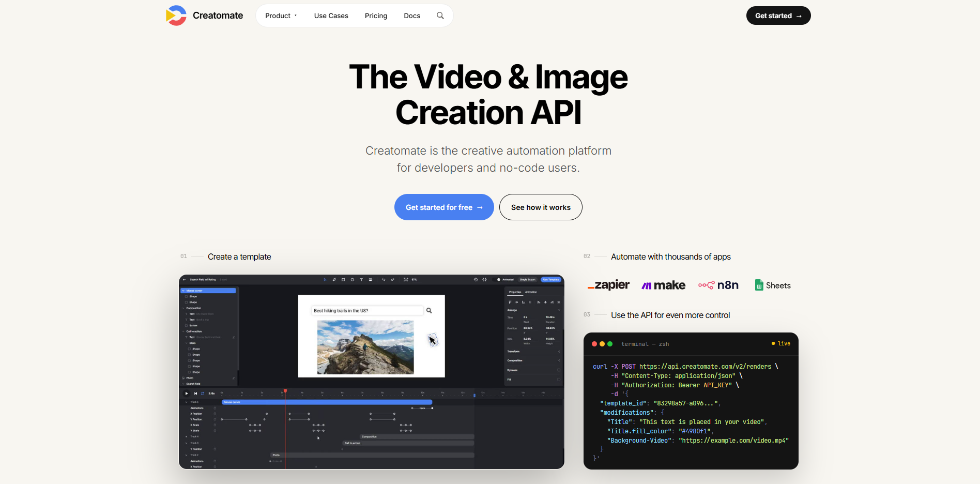Select the arrow selection tool in editor toolbar
This screenshot has width=980, height=484.
pos(325,280)
